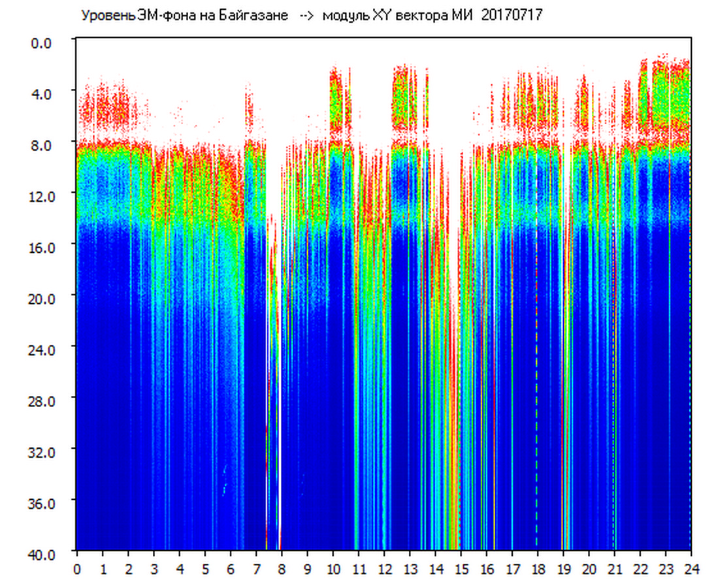The image size is (716, 588).
Task: Click hour label 12 on x-axis
Action: (384, 570)
